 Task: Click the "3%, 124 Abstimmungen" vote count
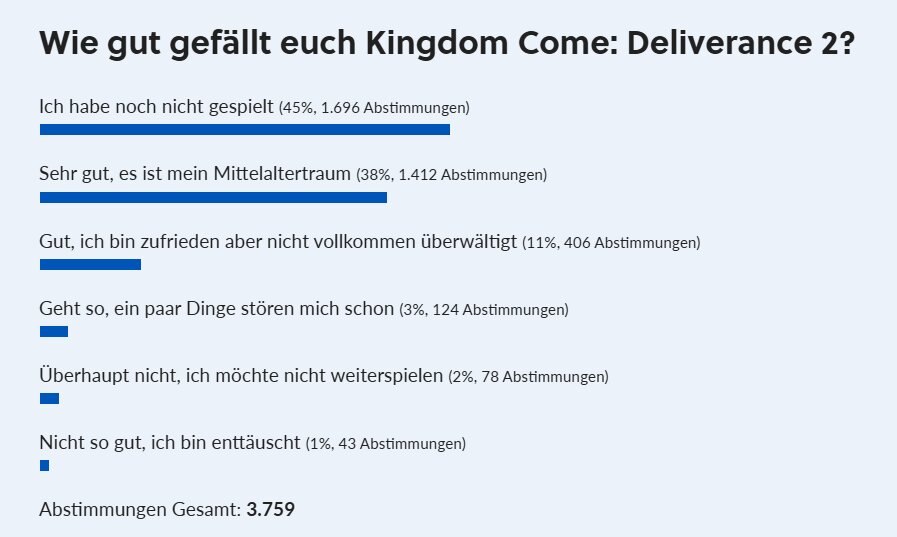click(484, 310)
